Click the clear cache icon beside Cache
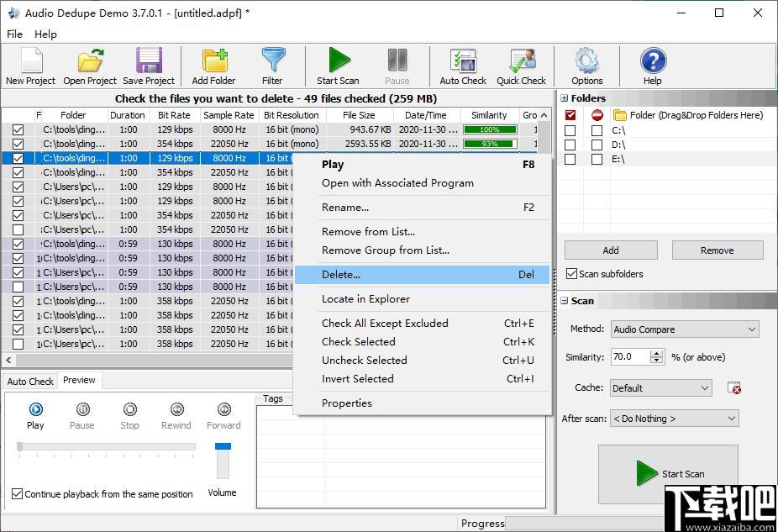Screen dimensions: 778x532 tap(733, 388)
